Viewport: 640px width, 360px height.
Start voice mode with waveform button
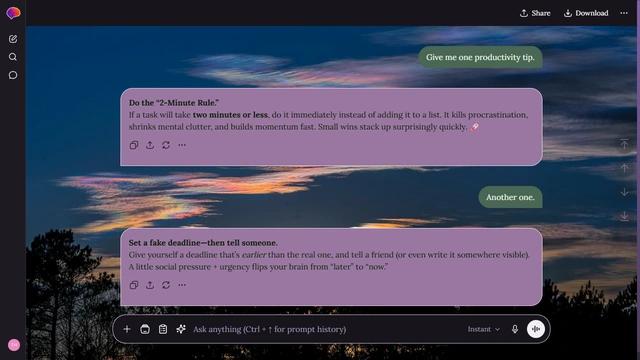pos(536,329)
